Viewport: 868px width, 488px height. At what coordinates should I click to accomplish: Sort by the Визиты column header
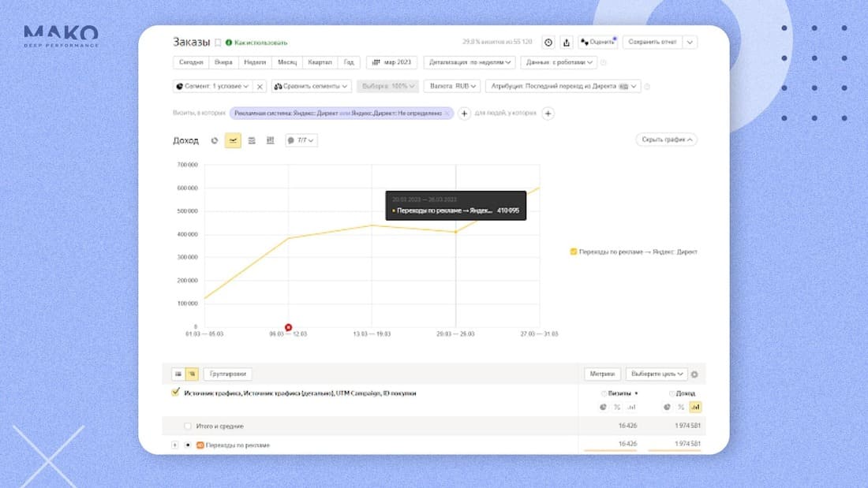(x=619, y=393)
